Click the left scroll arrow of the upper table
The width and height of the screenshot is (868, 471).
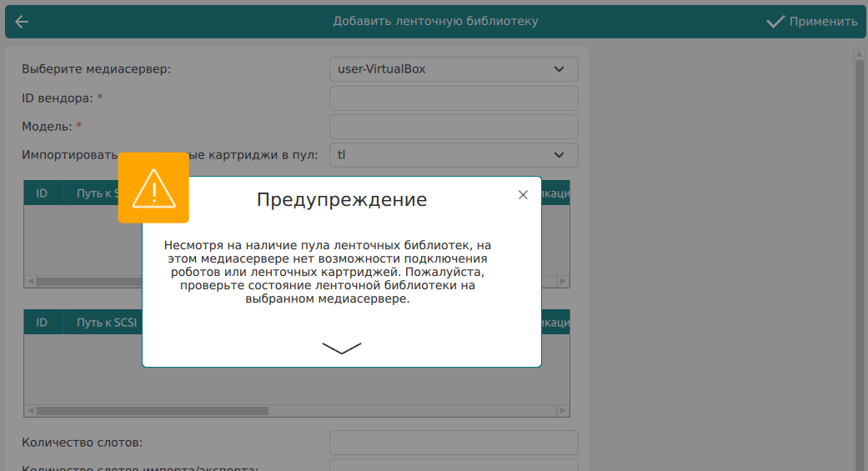click(x=30, y=282)
